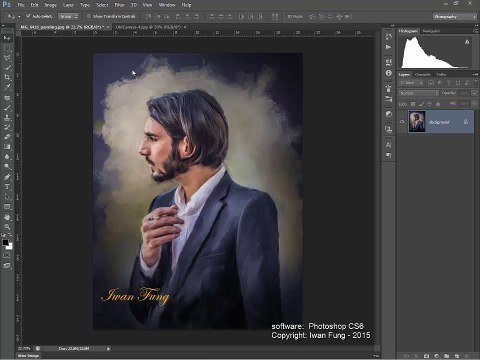Click the background color swatch
This screenshot has height=360, width=480.
[9, 247]
